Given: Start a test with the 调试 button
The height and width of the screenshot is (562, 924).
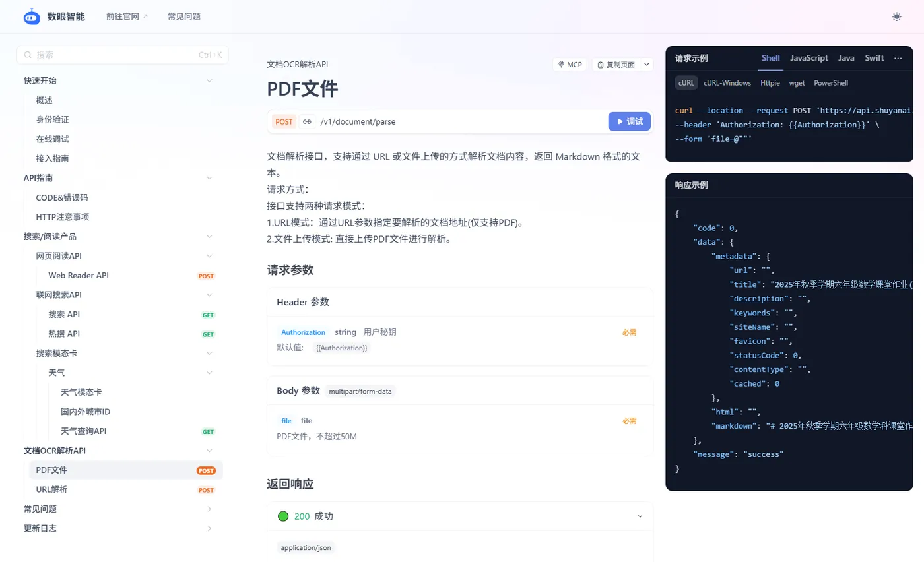Looking at the screenshot, I should (x=629, y=121).
